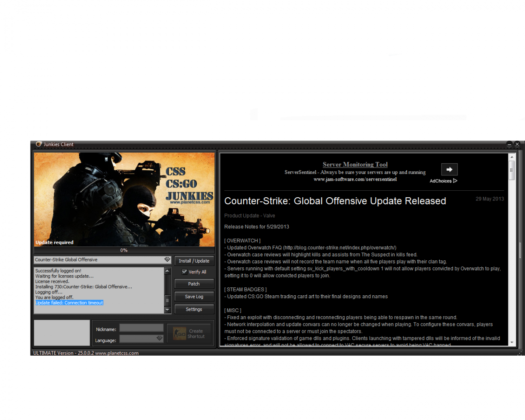Click 'Release Notes for 5/29/2013' text
The height and width of the screenshot is (420, 525).
pos(257,227)
